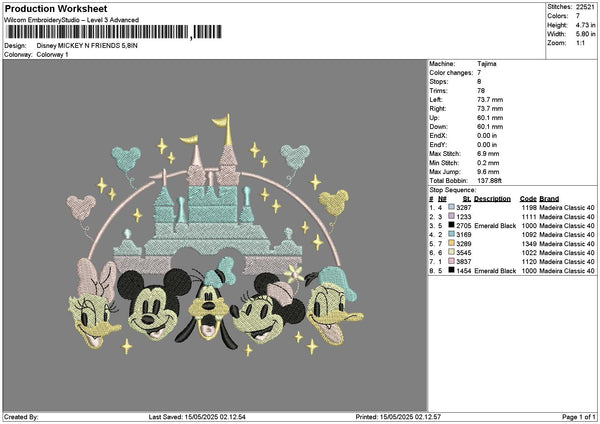Click the Machine value Tajima
Viewport: 600px width, 424px height.
point(487,64)
